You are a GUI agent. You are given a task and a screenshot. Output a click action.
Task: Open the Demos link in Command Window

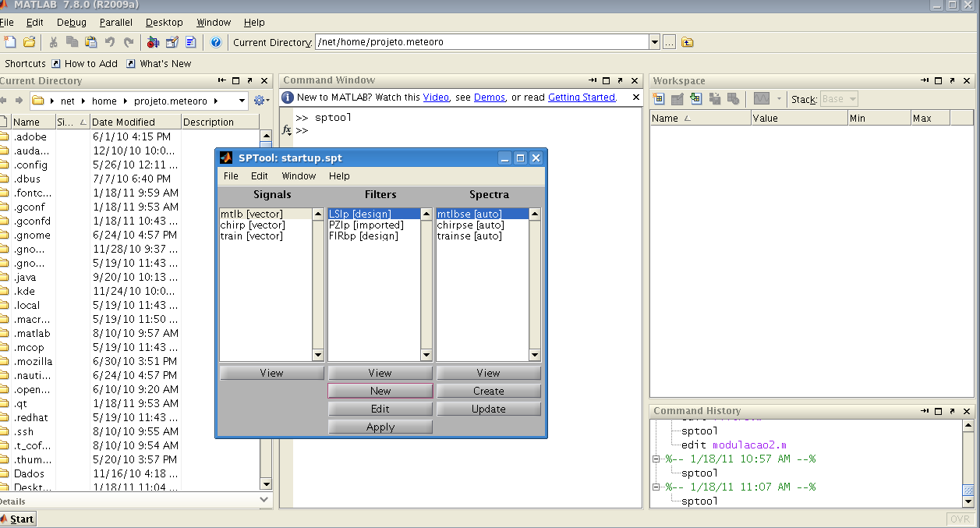click(x=489, y=97)
